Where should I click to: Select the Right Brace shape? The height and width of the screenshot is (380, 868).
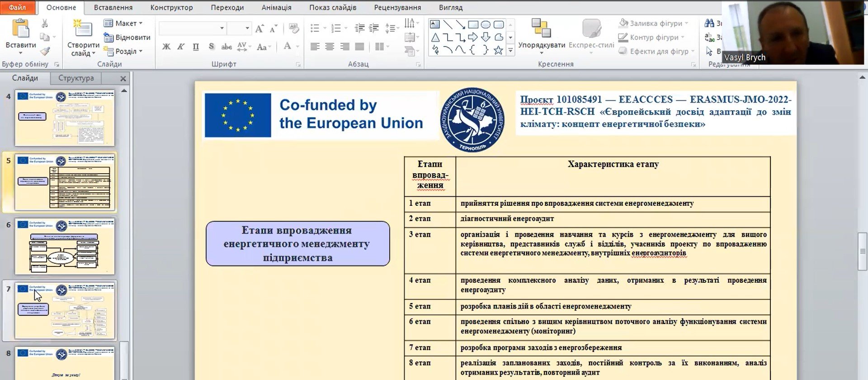click(486, 50)
